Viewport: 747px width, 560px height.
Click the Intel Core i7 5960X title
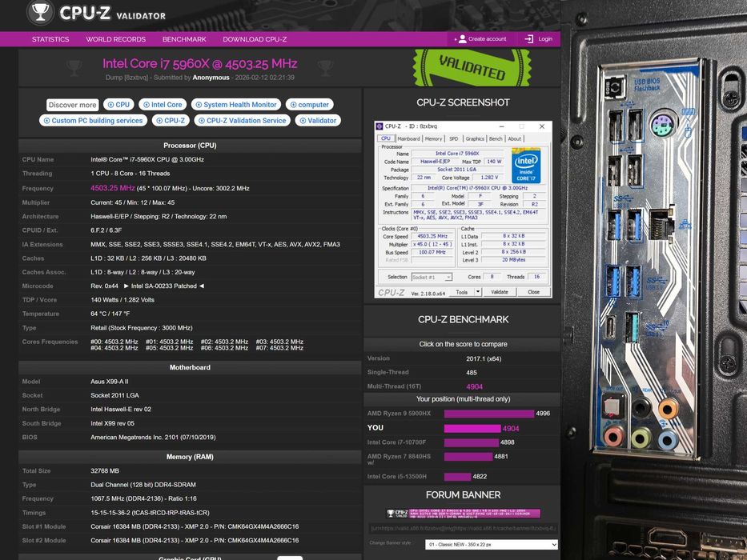[199, 63]
